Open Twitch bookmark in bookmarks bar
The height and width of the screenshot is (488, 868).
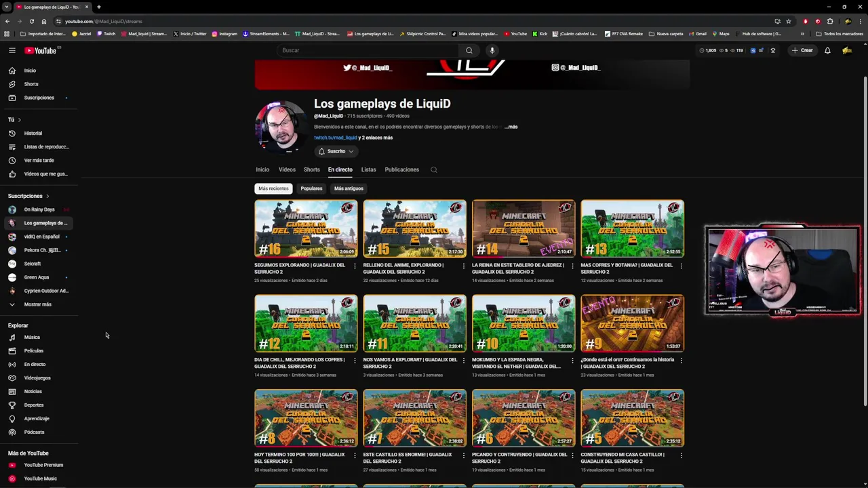pos(106,34)
